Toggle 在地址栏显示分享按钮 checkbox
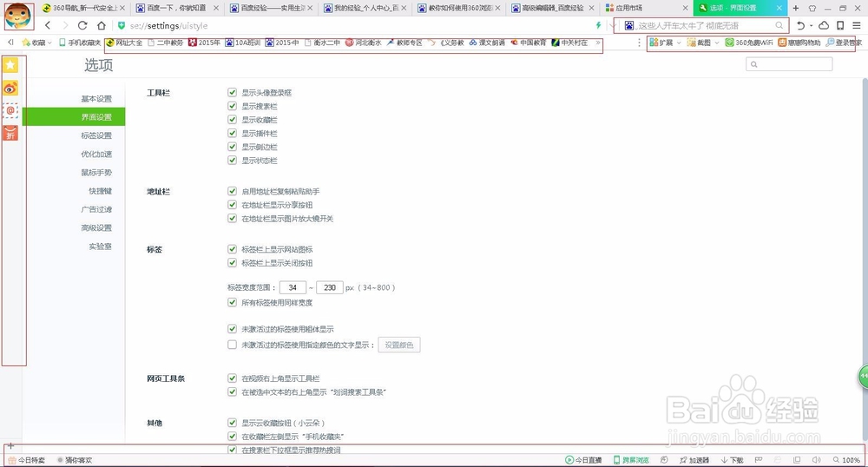This screenshot has height=467, width=868. tap(232, 204)
